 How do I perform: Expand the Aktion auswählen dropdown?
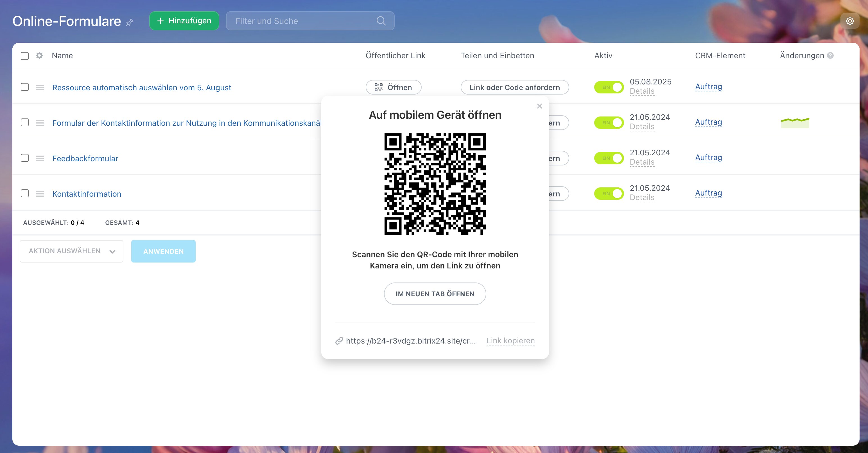click(71, 251)
